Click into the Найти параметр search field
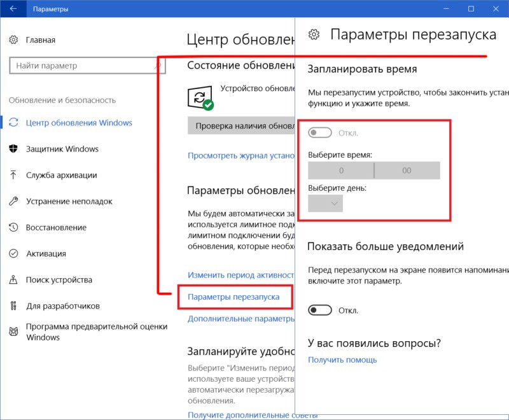509x420 pixels. pos(88,66)
